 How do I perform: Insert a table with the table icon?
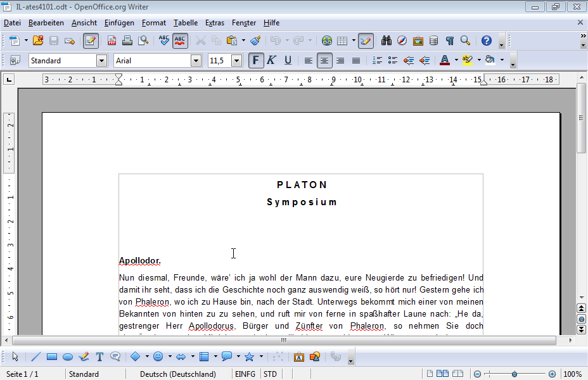tap(342, 41)
